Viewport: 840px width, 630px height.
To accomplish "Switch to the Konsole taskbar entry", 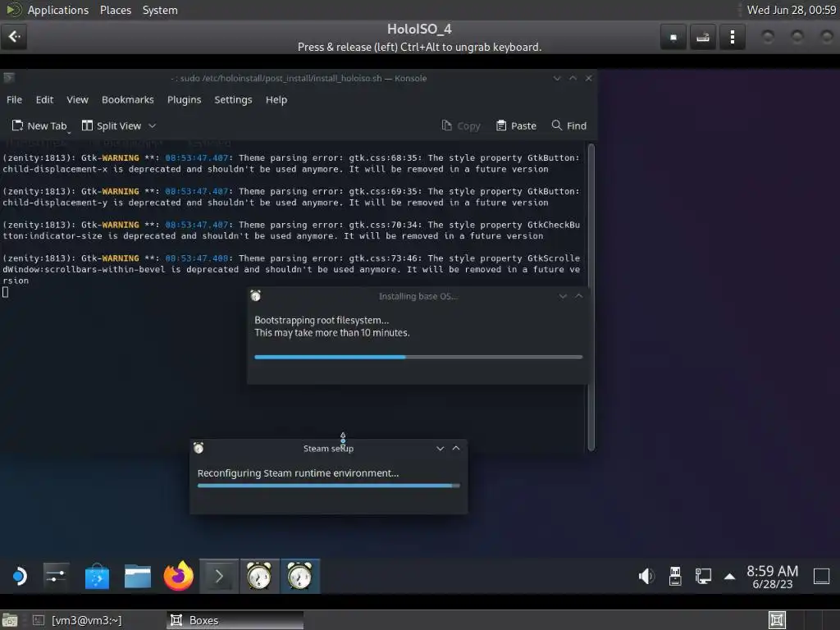I will tap(219, 577).
